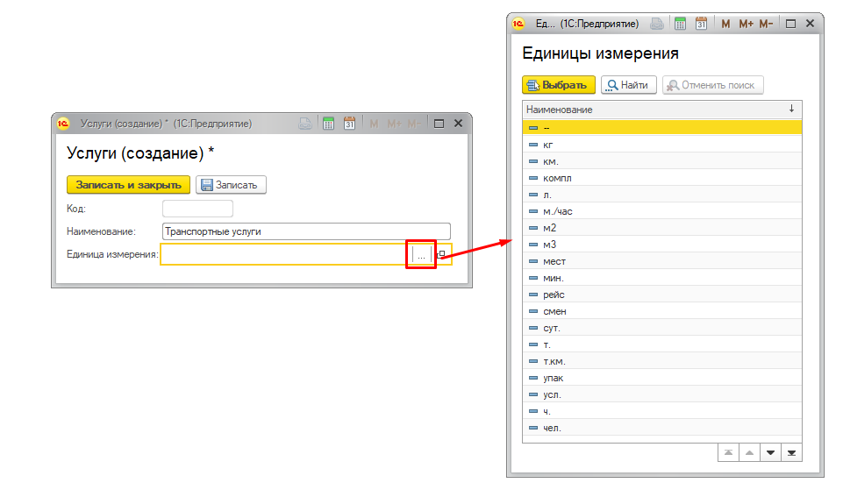Screen dimensions: 843x504
Task: Click M+ button in Услуги (создание) window
Action: (x=394, y=124)
